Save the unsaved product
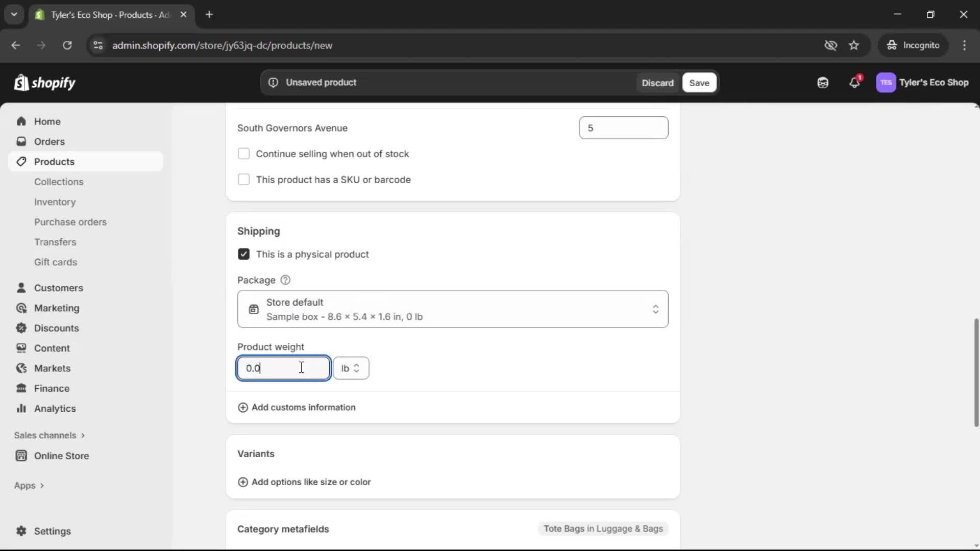Screen dimensions: 980x551 [x=699, y=82]
